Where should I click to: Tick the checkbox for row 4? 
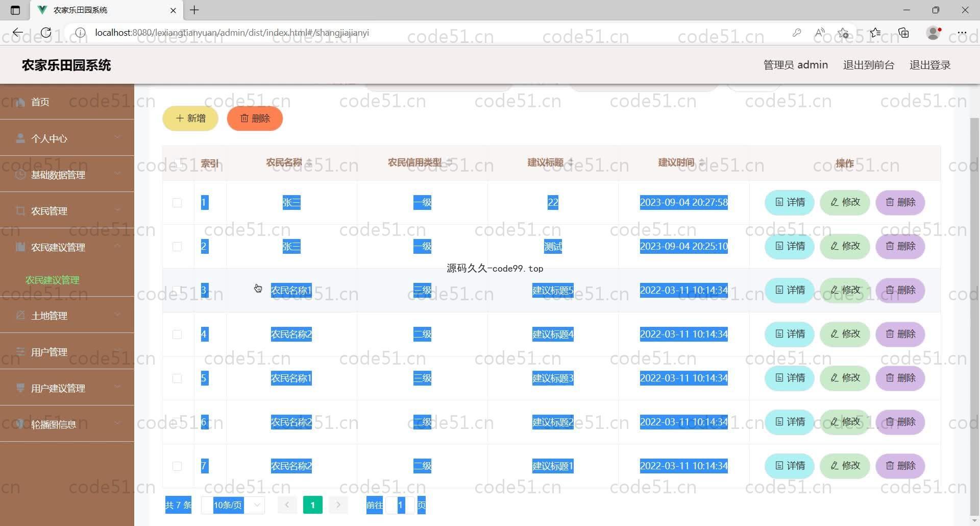tap(177, 334)
